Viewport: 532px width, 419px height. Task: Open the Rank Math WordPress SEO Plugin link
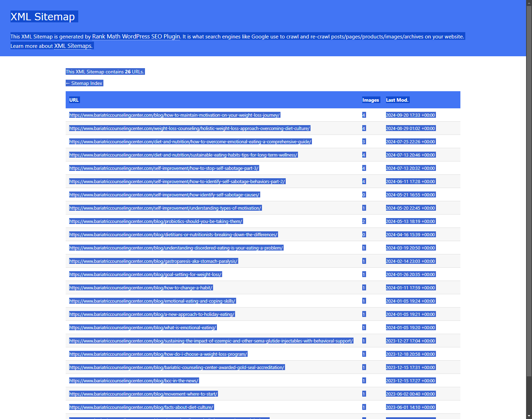point(136,36)
